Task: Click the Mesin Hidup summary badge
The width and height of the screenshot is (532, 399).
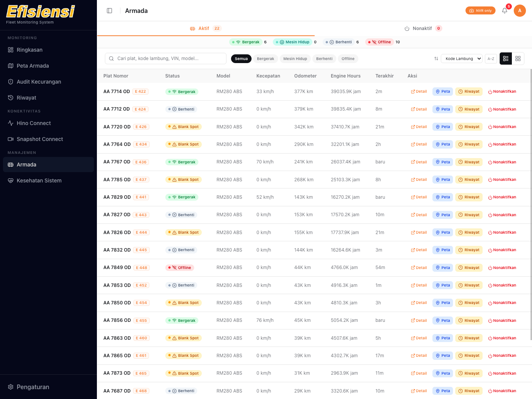Action: point(292,42)
